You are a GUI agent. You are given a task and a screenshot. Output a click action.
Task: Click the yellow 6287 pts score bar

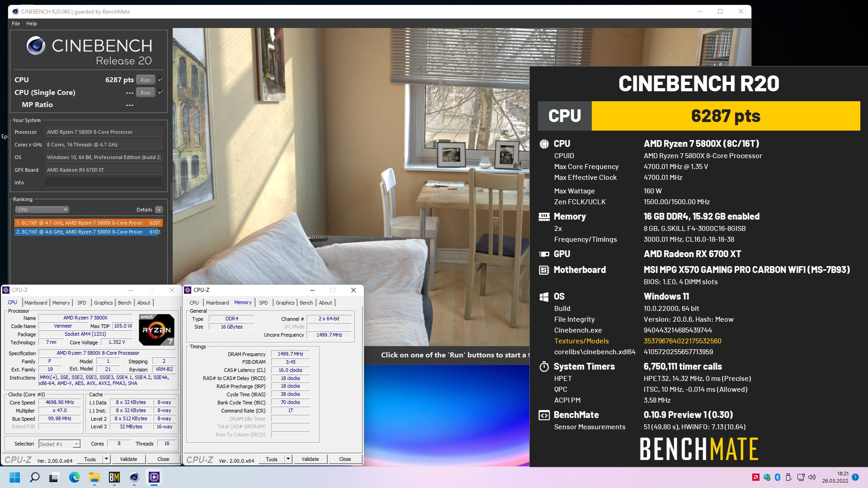[726, 116]
